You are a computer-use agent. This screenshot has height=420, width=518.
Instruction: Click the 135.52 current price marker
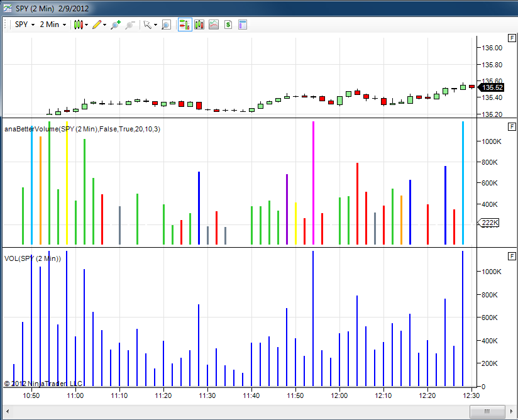(x=492, y=87)
